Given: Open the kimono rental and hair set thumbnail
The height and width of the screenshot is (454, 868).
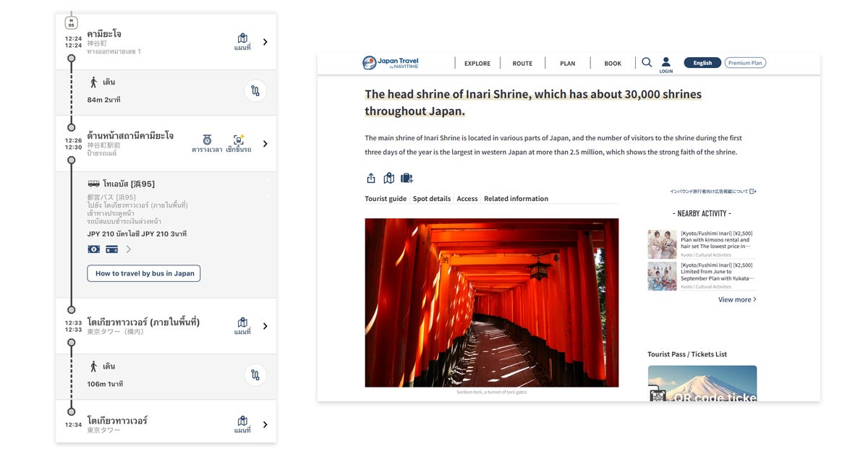Looking at the screenshot, I should (662, 244).
